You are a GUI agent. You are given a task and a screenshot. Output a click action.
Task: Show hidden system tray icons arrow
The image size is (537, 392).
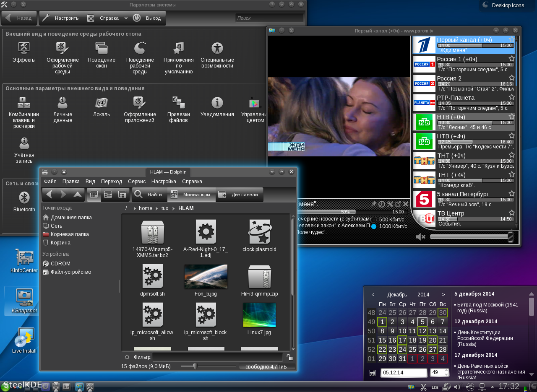[x=493, y=387]
